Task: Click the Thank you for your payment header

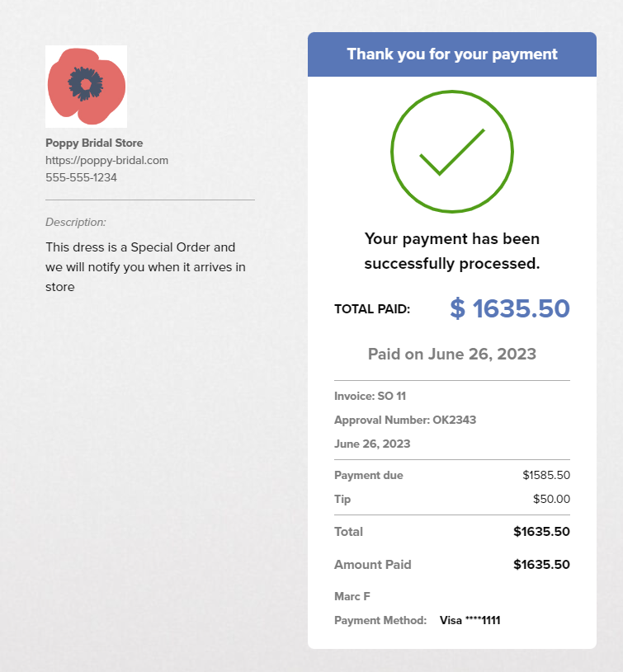Action: (x=452, y=54)
